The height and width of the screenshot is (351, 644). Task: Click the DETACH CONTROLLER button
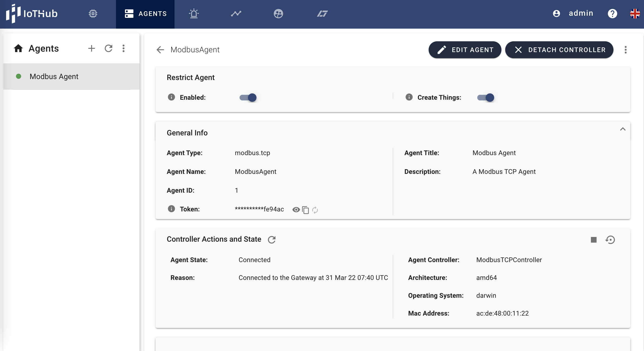click(559, 50)
